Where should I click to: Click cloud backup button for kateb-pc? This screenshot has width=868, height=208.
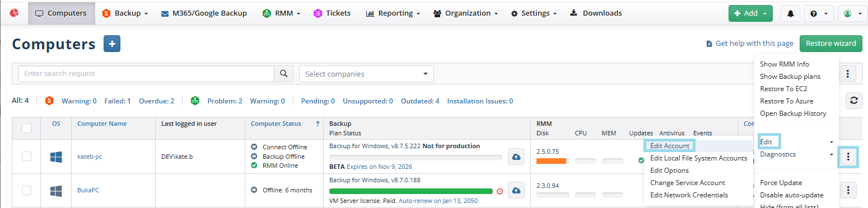[516, 157]
